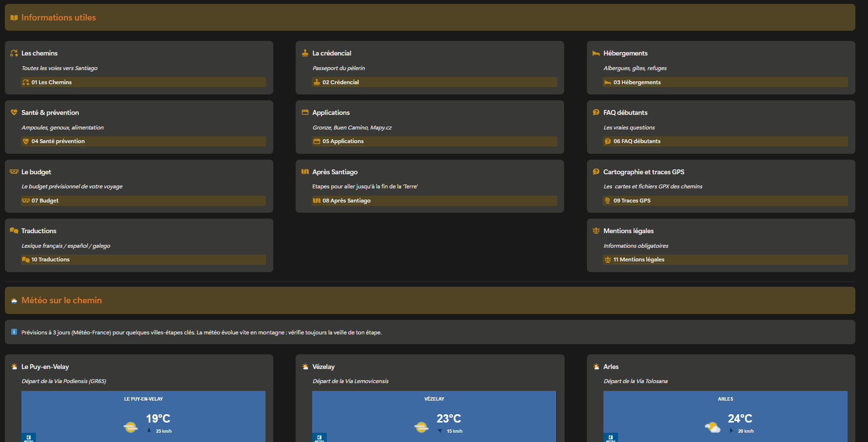This screenshot has height=442, width=868.
Task: Click the sun icon beside Arles heading
Action: click(596, 367)
